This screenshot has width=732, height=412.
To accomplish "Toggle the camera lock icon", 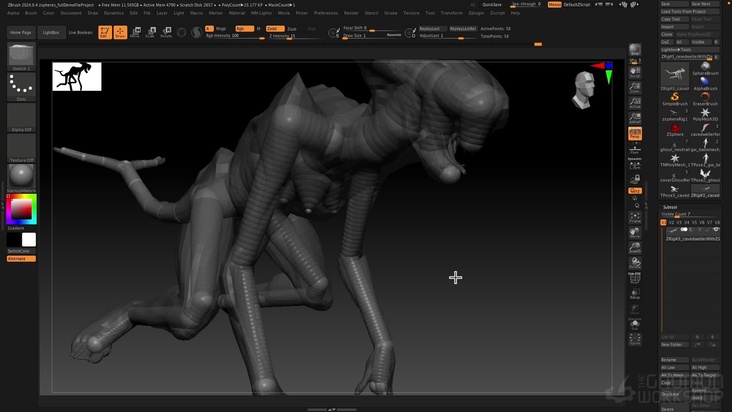I will click(635, 179).
